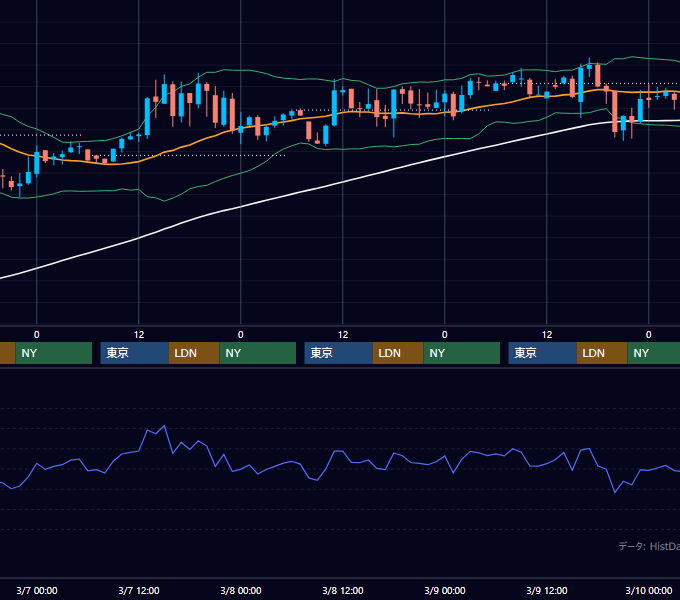This screenshot has height=600, width=680.
Task: Click the 3/7 12:00 date label
Action: 139,590
